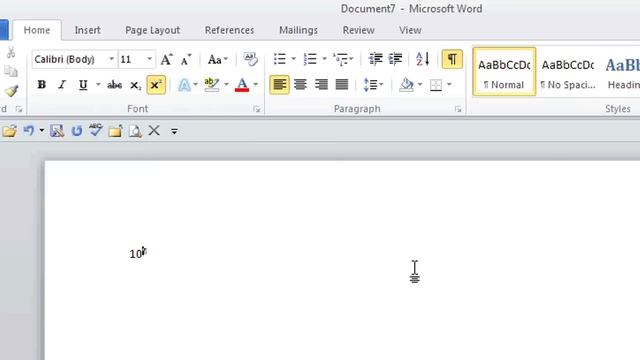640x360 pixels.
Task: Click the Grow Font icon
Action: pos(167,60)
